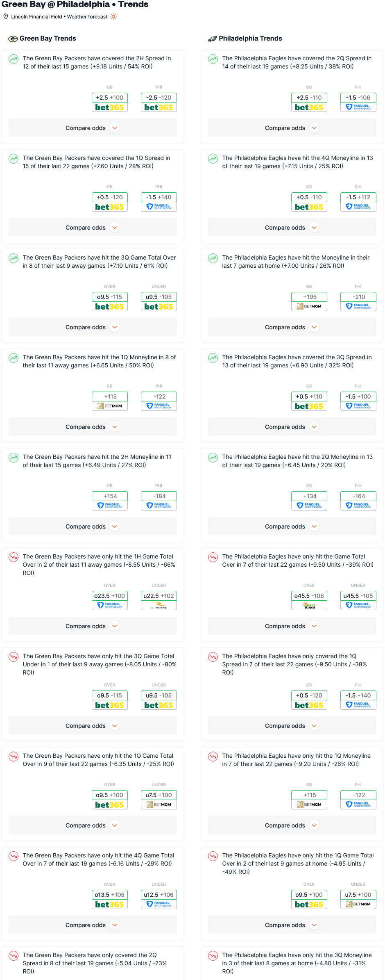This screenshot has width=385, height=980.
Task: Expand Compare odds for Packers 2H Spread trend
Action: tap(93, 128)
